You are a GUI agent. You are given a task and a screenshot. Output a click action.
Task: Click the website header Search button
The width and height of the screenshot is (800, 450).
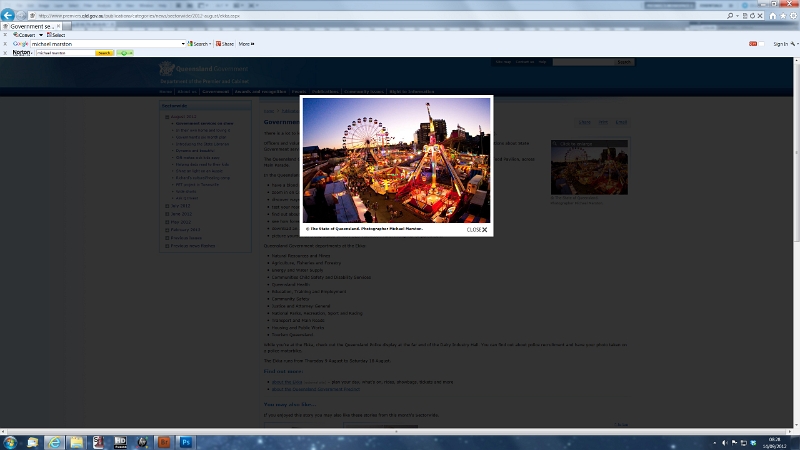pyautogui.click(x=624, y=62)
